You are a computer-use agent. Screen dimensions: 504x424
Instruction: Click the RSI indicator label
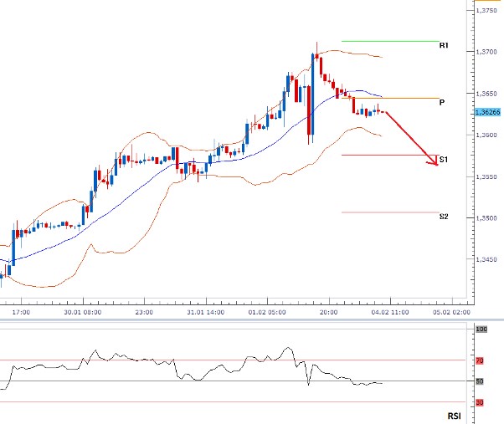tap(454, 416)
